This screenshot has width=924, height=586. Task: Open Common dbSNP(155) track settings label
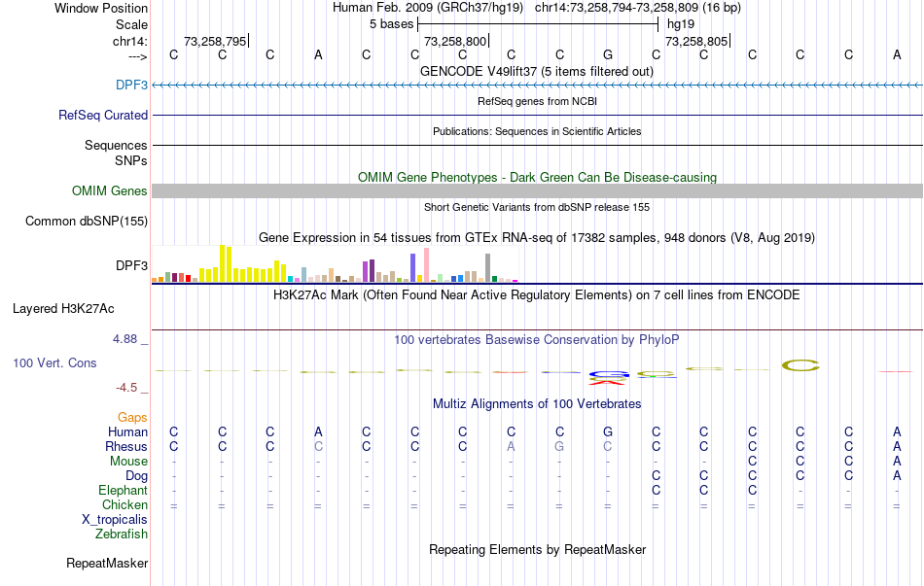point(86,222)
